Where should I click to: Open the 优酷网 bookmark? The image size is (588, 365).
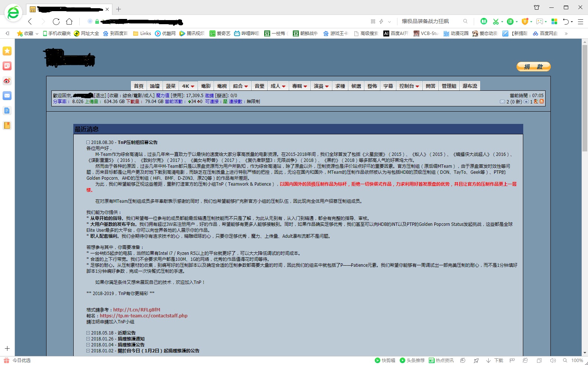[165, 33]
